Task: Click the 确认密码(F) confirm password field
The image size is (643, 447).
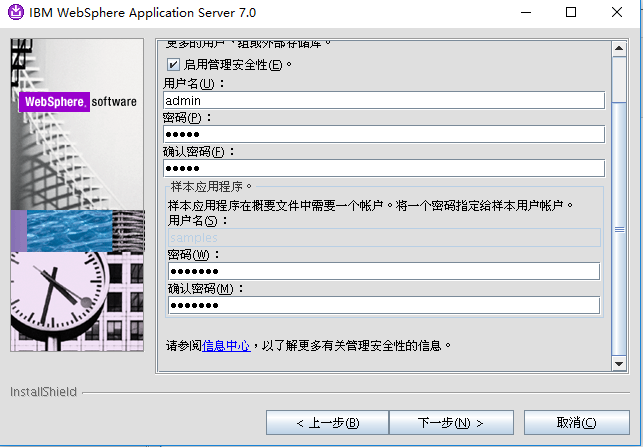Action: pyautogui.click(x=384, y=168)
